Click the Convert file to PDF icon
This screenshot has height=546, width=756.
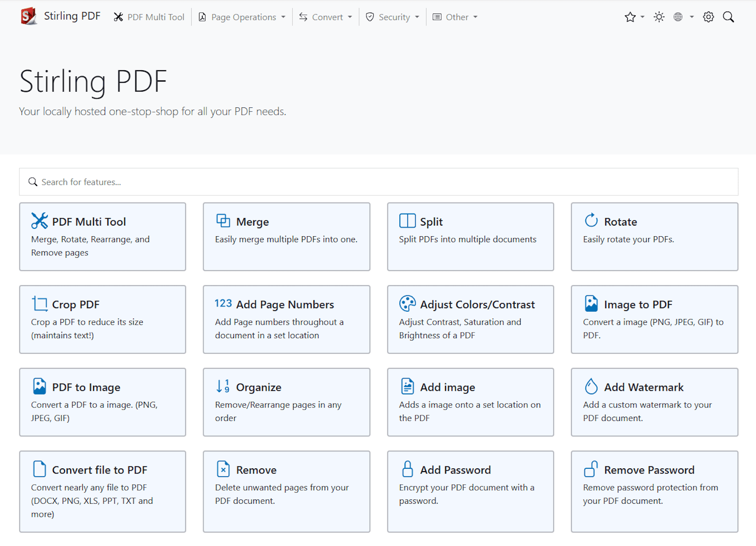[40, 469]
